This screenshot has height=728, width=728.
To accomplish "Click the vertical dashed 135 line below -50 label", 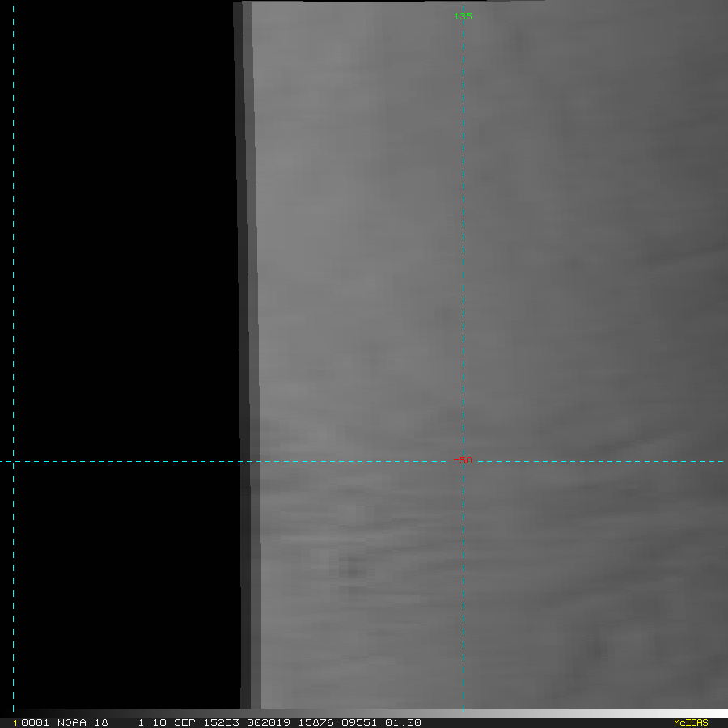I will (x=463, y=582).
